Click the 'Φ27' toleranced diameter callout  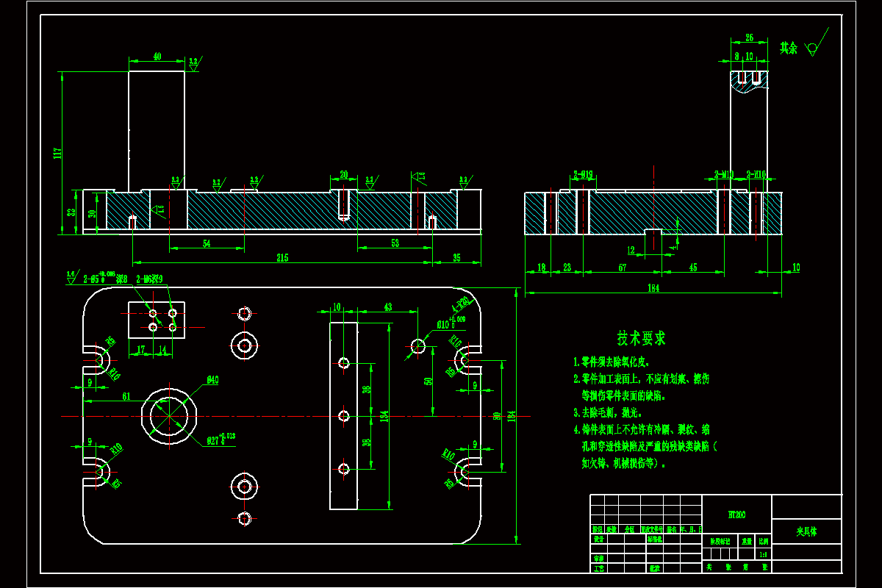click(220, 440)
